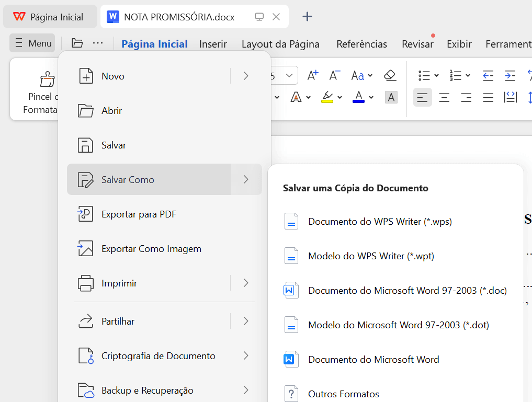Increase font size with A+ icon
Screen dimensions: 532x402
point(312,75)
